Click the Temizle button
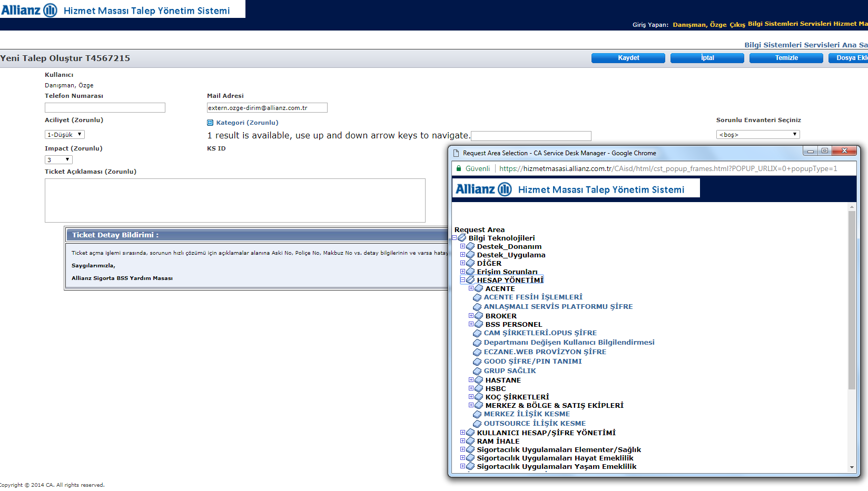868x491 pixels. click(x=786, y=58)
